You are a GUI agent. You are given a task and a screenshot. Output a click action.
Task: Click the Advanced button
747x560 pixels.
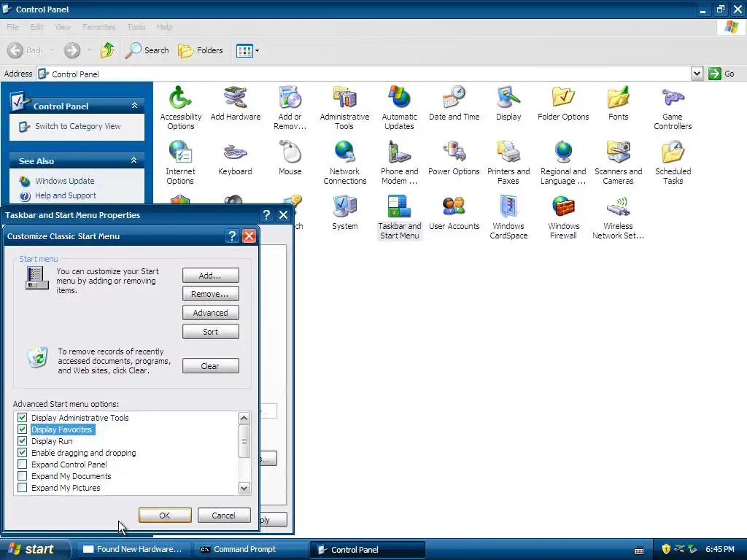point(211,313)
